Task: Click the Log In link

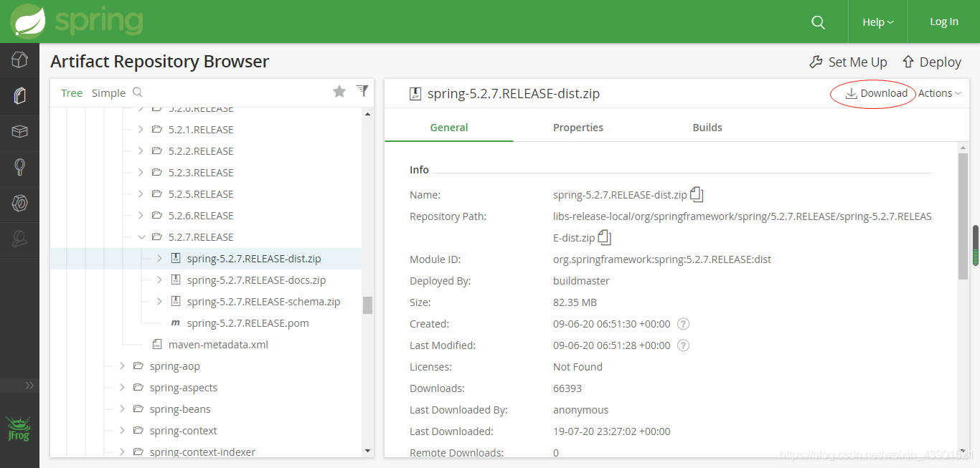Action: pos(944,22)
